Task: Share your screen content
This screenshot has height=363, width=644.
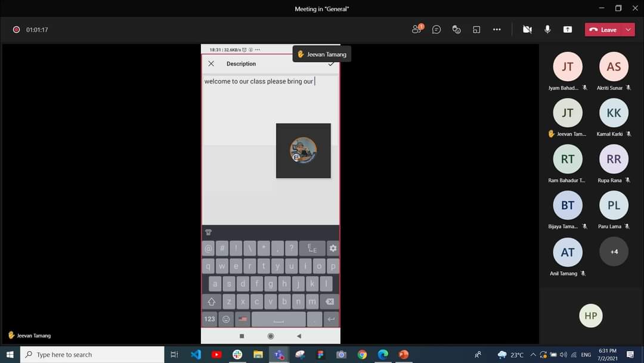Action: point(568,29)
